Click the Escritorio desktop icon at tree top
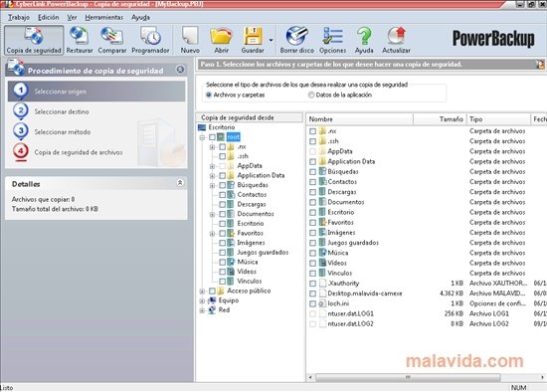 [x=202, y=127]
